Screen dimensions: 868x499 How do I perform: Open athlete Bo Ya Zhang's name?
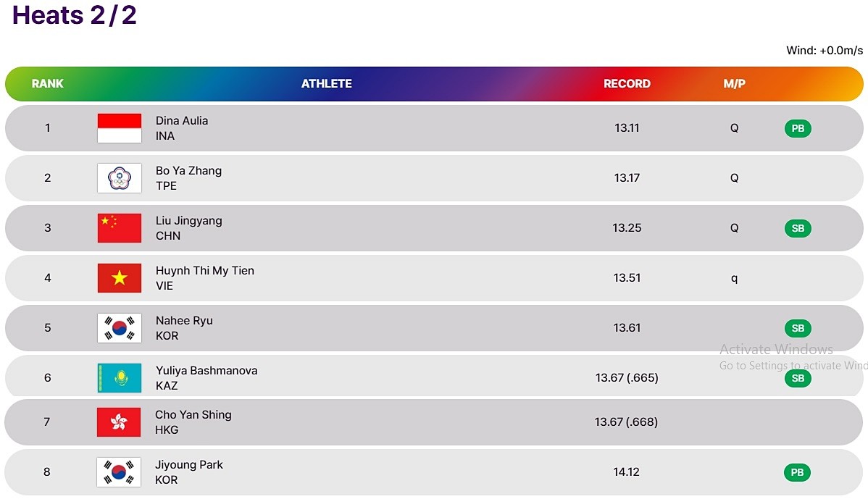coord(189,170)
